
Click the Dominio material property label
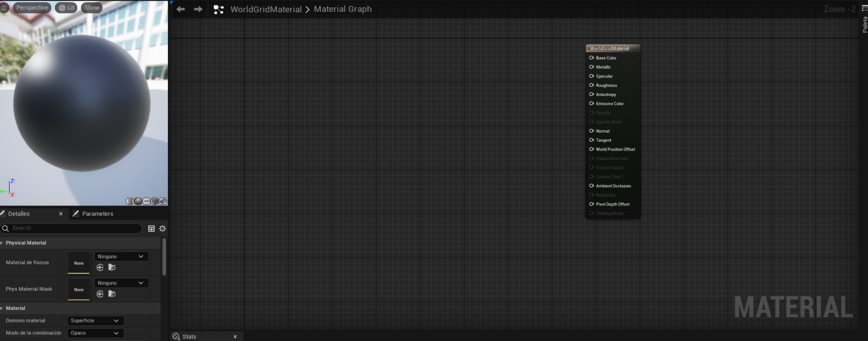point(25,321)
